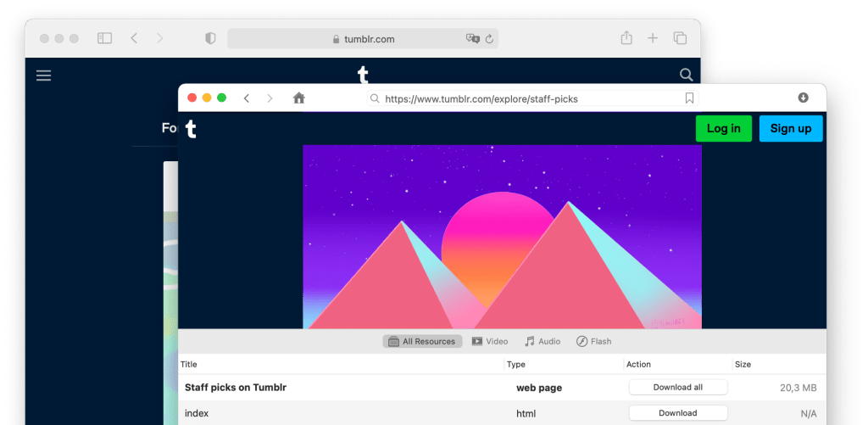868x425 pixels.
Task: Open Tumblr hamburger menu
Action: tap(44, 75)
